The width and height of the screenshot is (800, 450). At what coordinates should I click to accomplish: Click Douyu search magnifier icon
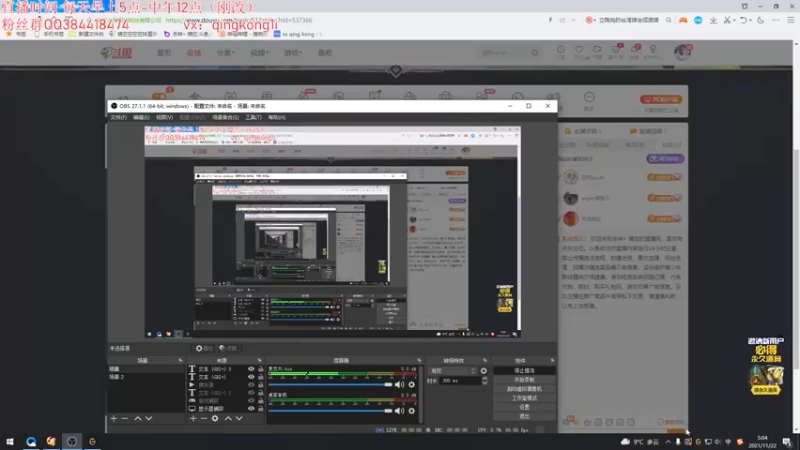pos(535,53)
